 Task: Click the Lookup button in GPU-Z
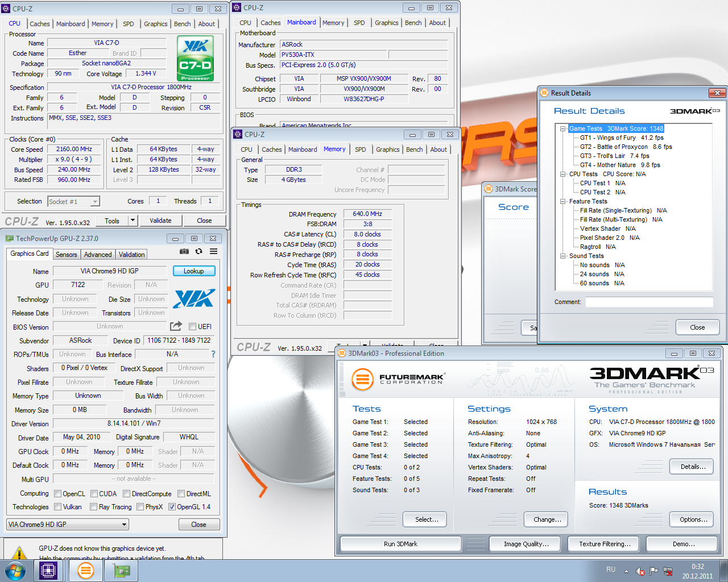pyautogui.click(x=194, y=271)
